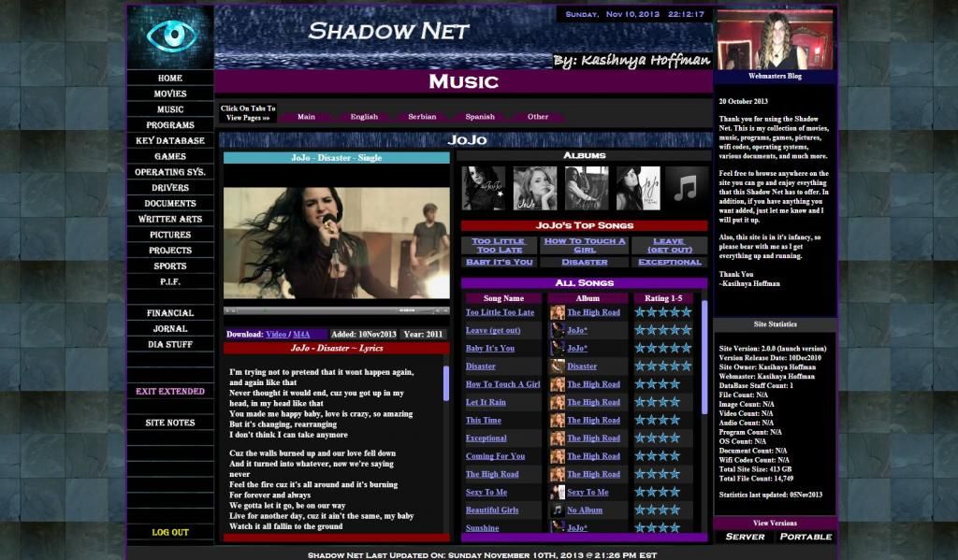The height and width of the screenshot is (560, 958).
Task: Click the album icon in the Coming For You row
Action: (x=558, y=456)
